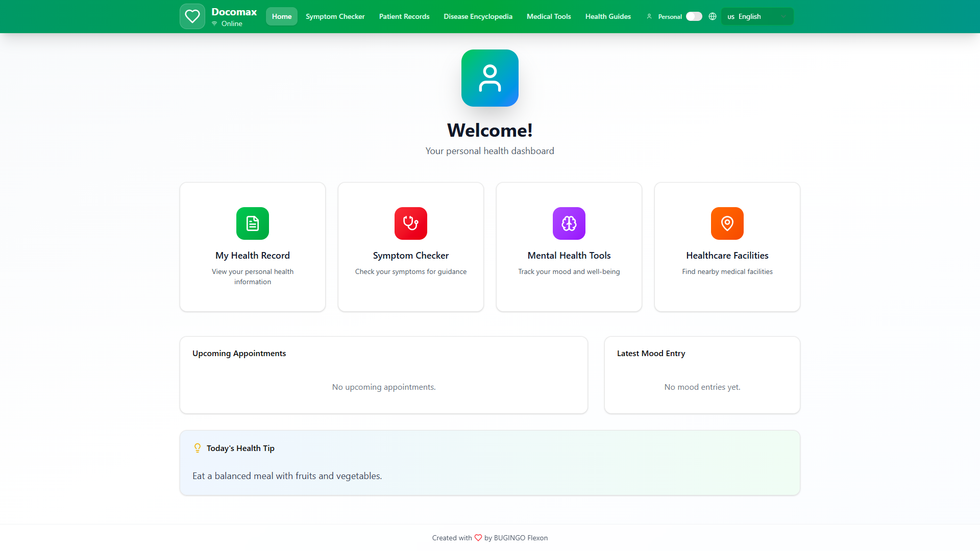
Task: Toggle the Personal mode switch
Action: (x=694, y=16)
